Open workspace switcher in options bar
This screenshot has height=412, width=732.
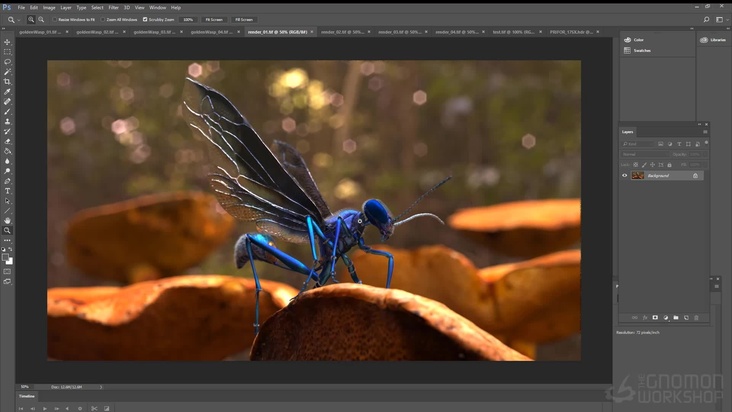pos(719,20)
